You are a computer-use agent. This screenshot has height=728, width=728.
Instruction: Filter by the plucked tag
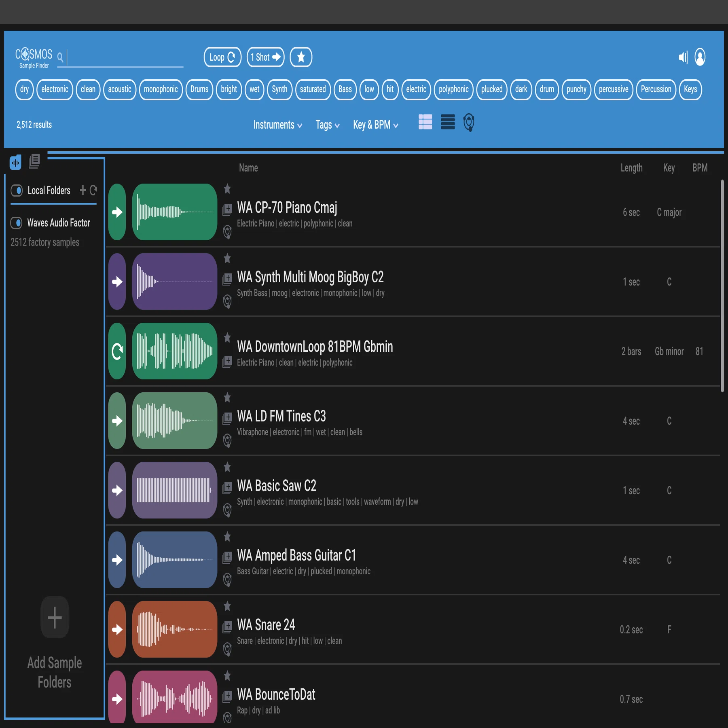pyautogui.click(x=492, y=89)
